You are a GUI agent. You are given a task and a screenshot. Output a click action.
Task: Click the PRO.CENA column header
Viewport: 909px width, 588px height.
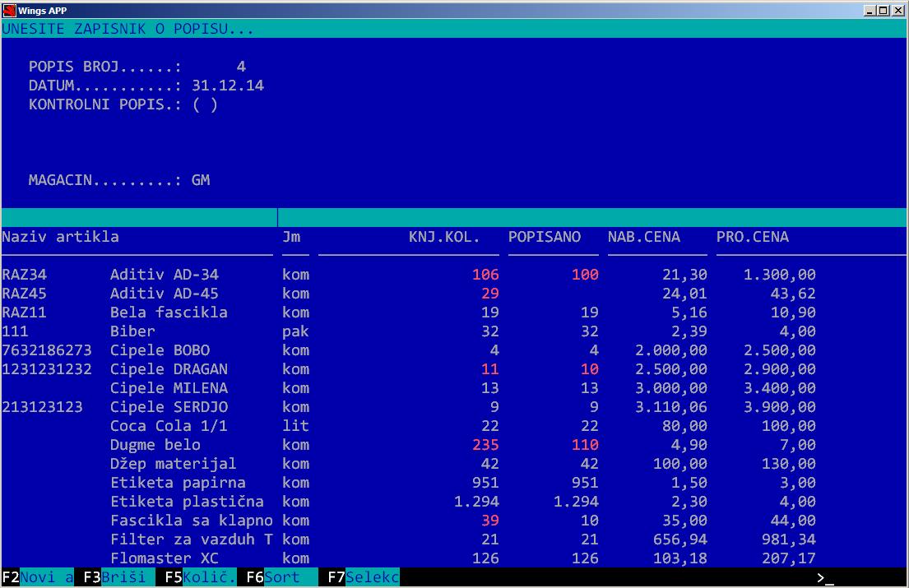coord(752,237)
